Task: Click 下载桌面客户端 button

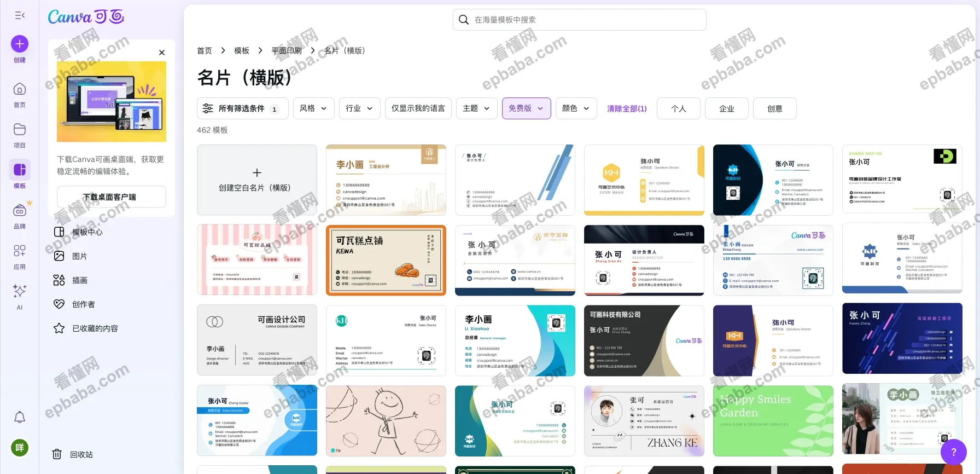Action: [112, 196]
